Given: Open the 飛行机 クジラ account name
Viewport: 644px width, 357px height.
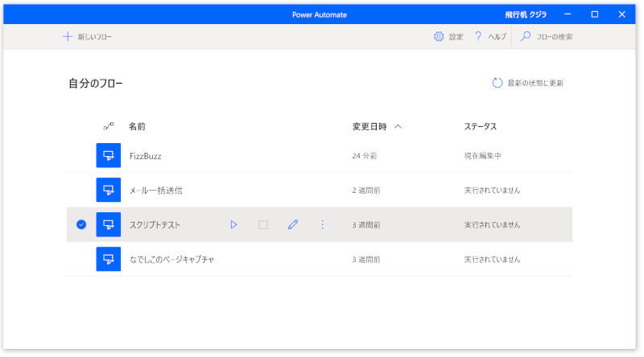Looking at the screenshot, I should click(526, 14).
